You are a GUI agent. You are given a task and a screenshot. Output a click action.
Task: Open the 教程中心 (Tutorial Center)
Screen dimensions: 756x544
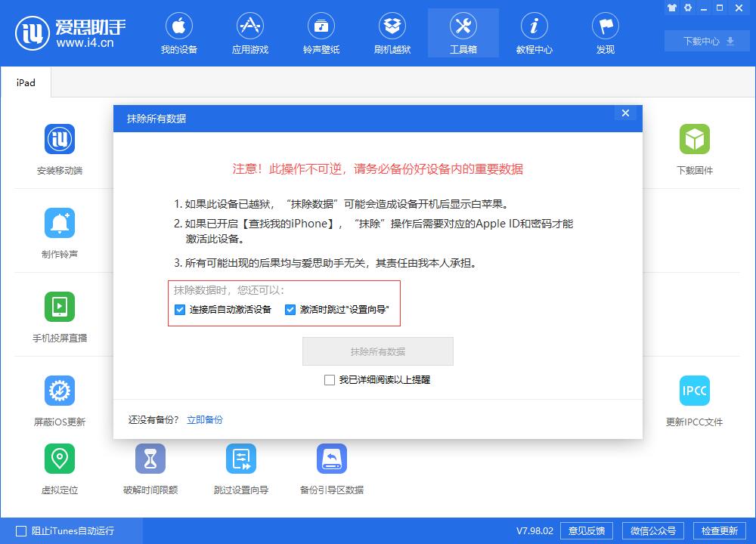[534, 32]
